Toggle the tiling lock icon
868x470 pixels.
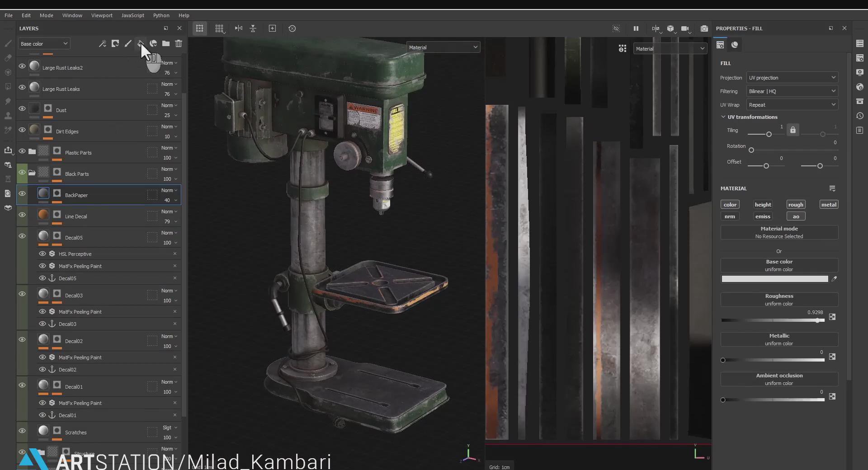[793, 130]
